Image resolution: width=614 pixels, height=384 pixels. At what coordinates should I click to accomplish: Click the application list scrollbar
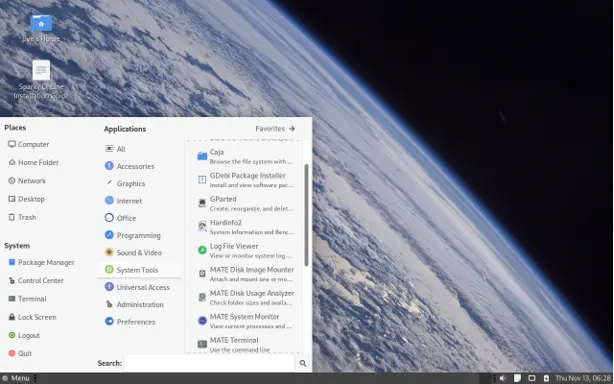(306, 215)
